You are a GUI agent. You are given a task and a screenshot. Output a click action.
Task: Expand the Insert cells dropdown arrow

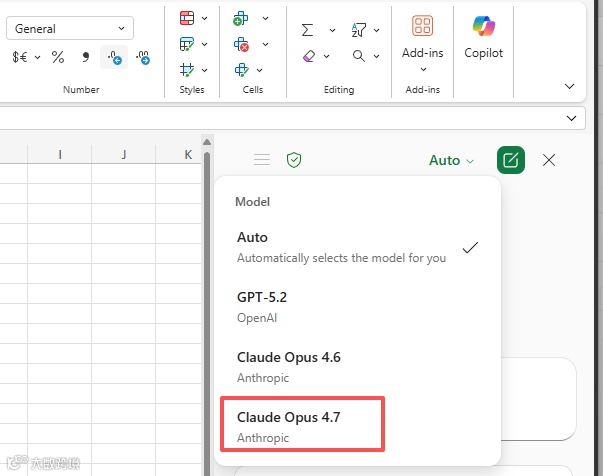pyautogui.click(x=265, y=18)
